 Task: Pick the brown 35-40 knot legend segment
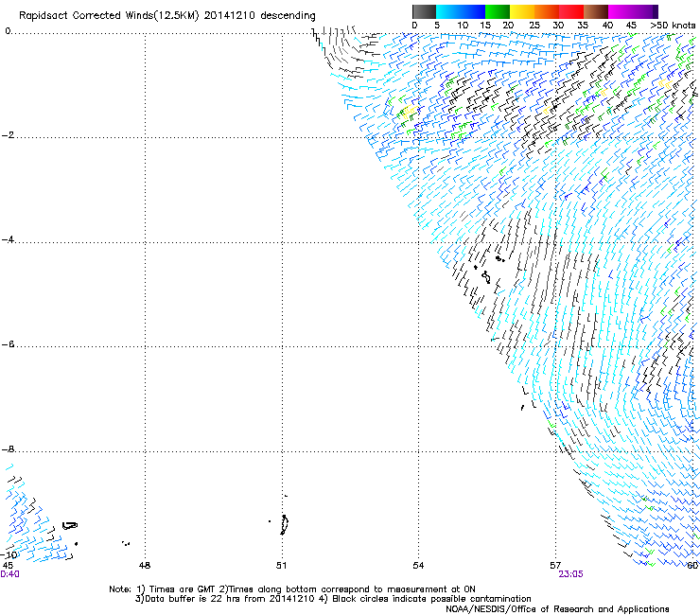[596, 11]
